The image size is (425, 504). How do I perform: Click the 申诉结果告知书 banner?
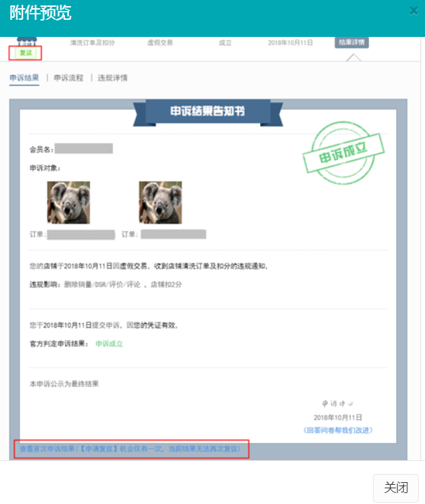(208, 111)
